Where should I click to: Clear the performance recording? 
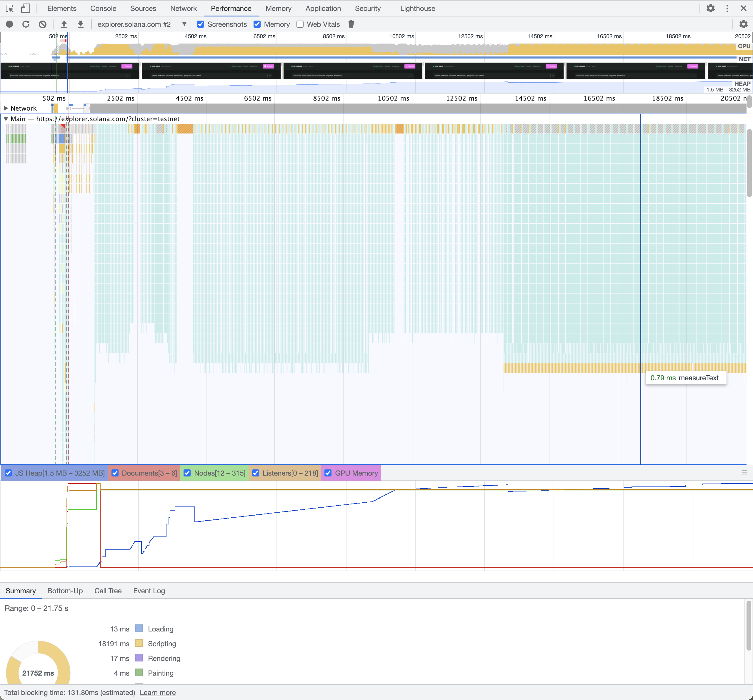(x=43, y=24)
